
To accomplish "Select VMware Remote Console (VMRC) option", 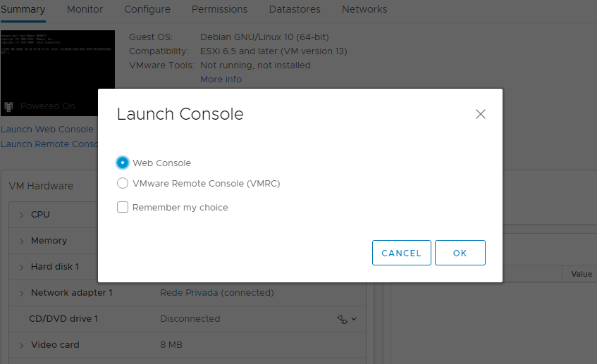I will tap(123, 184).
